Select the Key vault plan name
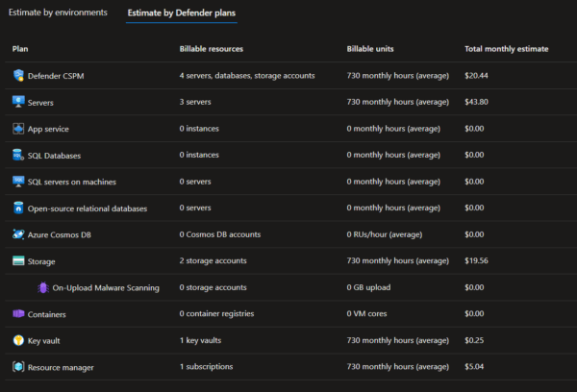 pyautogui.click(x=44, y=341)
